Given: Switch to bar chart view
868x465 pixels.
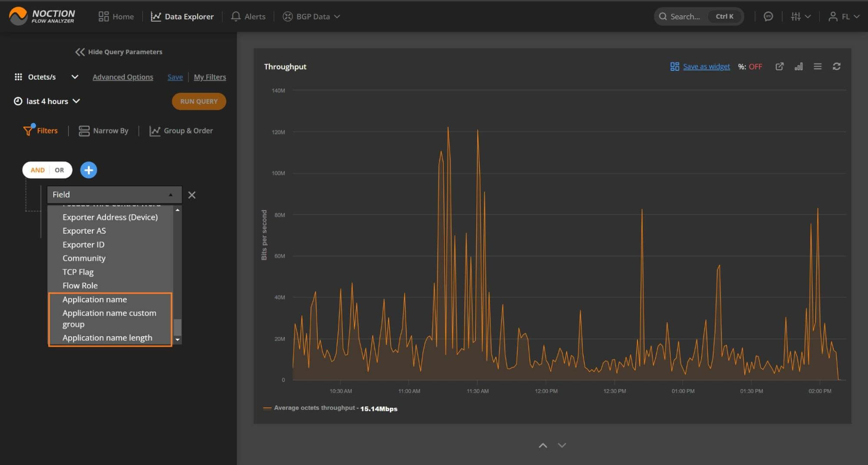Looking at the screenshot, I should 799,66.
